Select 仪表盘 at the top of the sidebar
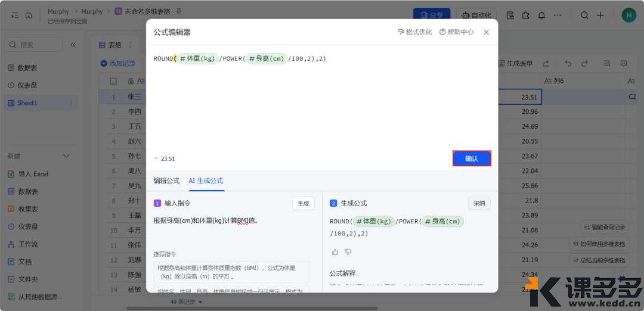 (x=27, y=85)
